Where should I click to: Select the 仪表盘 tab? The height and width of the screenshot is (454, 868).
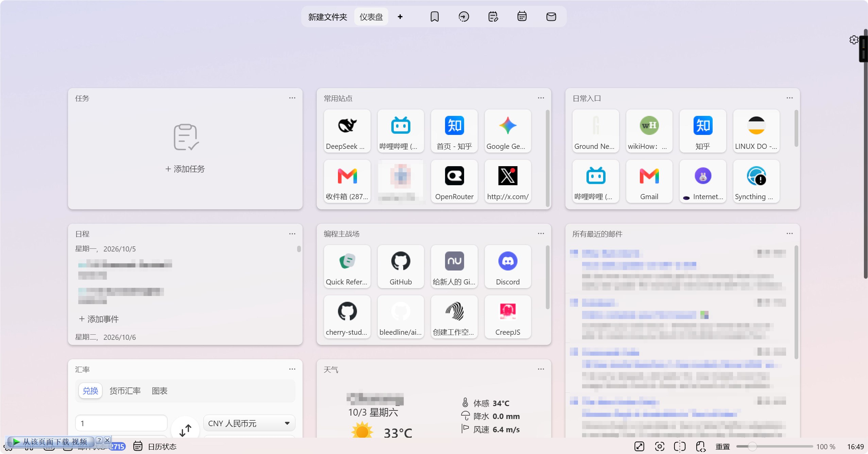[x=371, y=17]
